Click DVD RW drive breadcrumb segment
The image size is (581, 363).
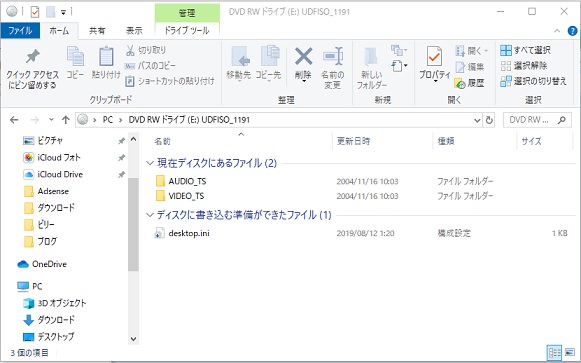[x=189, y=120]
